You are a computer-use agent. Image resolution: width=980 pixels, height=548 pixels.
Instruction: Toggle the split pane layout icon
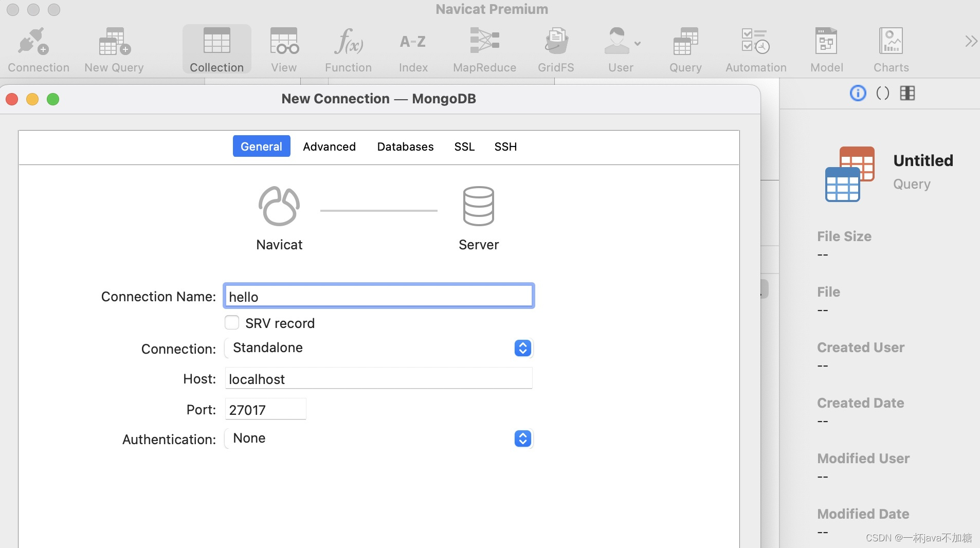[908, 93]
